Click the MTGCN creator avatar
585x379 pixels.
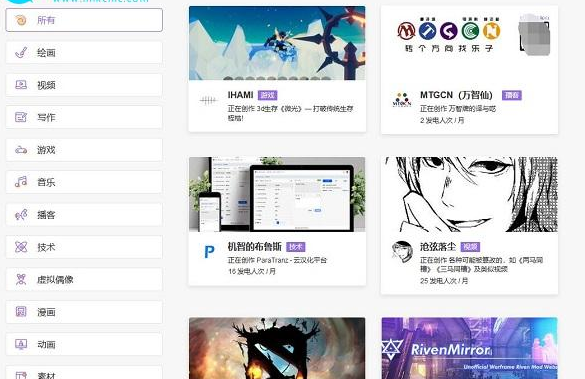pyautogui.click(x=402, y=100)
